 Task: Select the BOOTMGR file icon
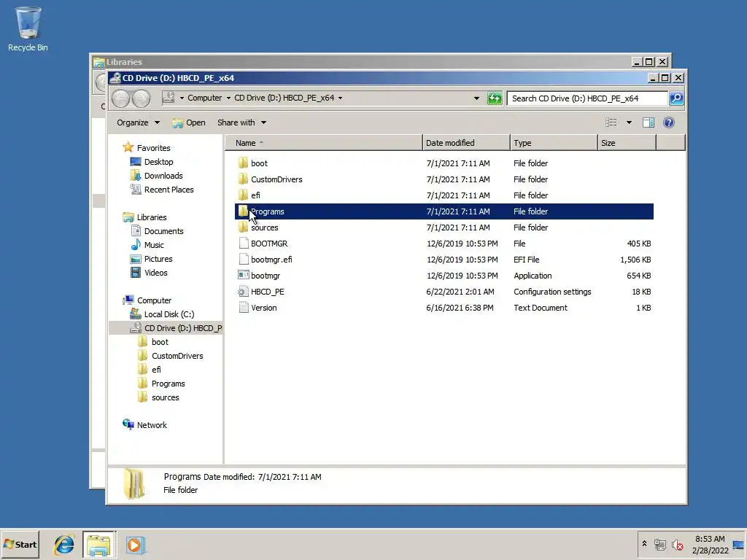[x=244, y=244]
